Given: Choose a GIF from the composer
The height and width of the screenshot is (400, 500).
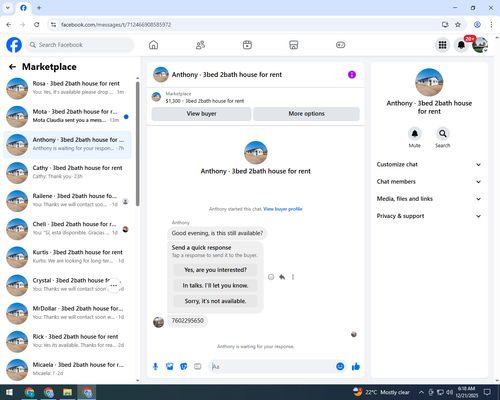Looking at the screenshot, I should click(198, 367).
